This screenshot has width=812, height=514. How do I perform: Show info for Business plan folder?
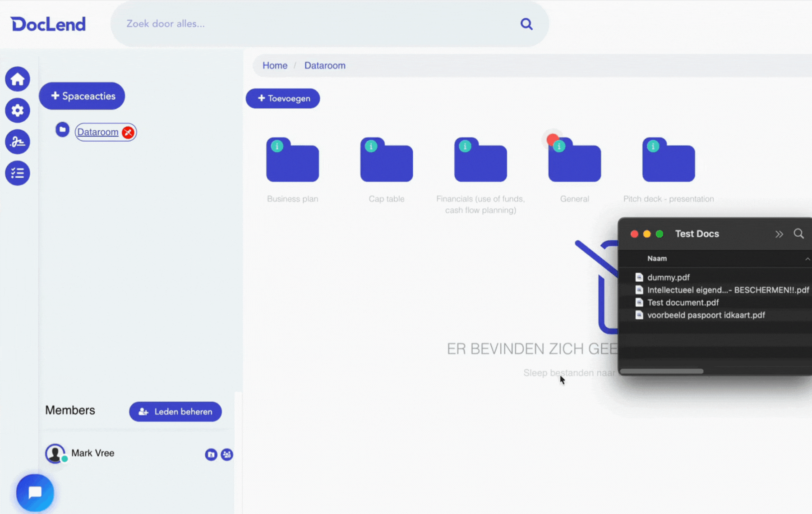(277, 146)
